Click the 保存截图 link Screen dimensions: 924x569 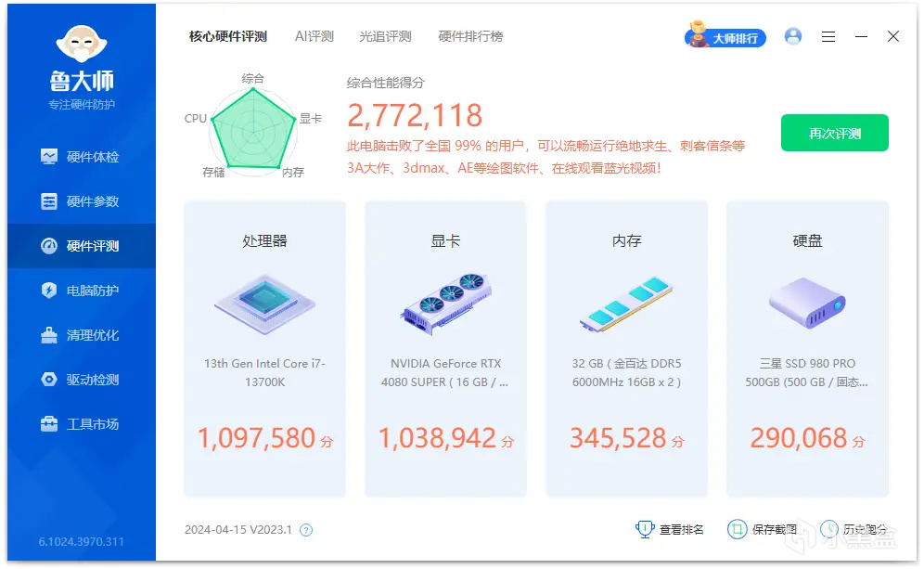click(x=775, y=530)
